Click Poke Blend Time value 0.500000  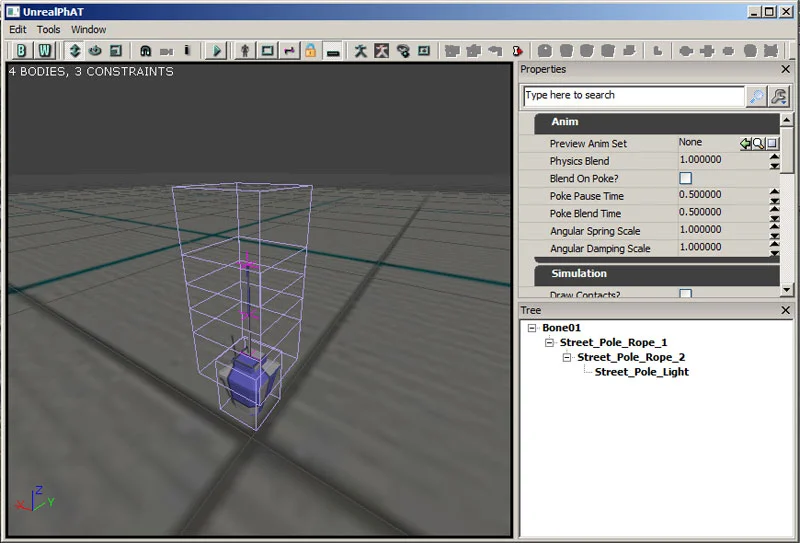coord(700,212)
